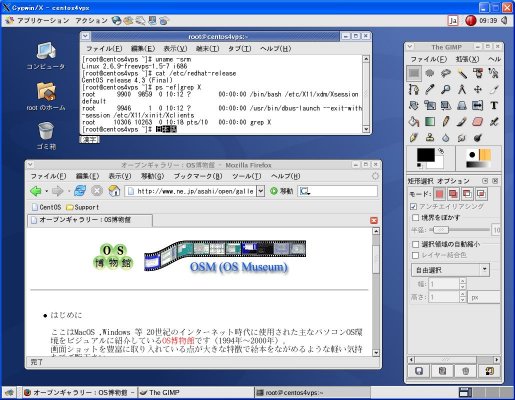Select the Paintbrush tool in GIMP
Screen dimensions: 515x400
click(462, 122)
